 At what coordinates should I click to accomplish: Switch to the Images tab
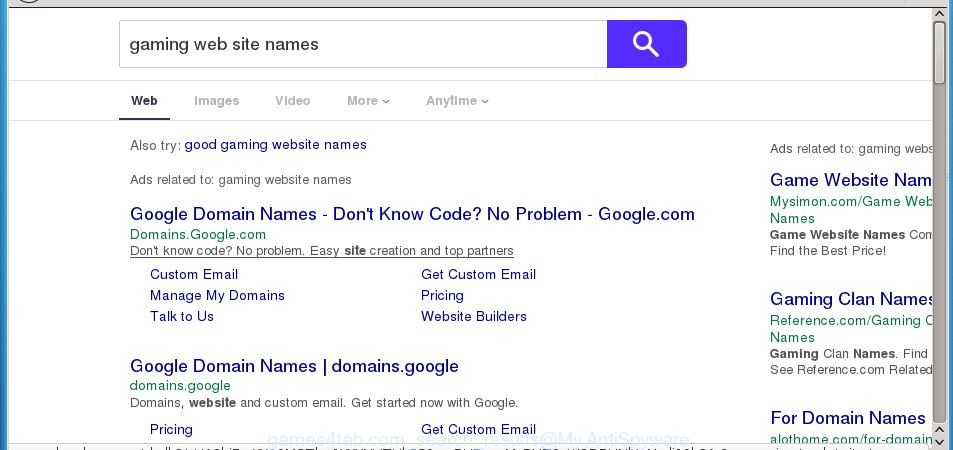tap(216, 101)
